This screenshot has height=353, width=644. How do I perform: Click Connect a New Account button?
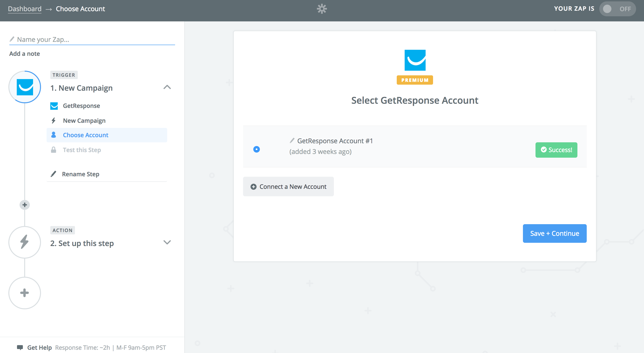[288, 186]
